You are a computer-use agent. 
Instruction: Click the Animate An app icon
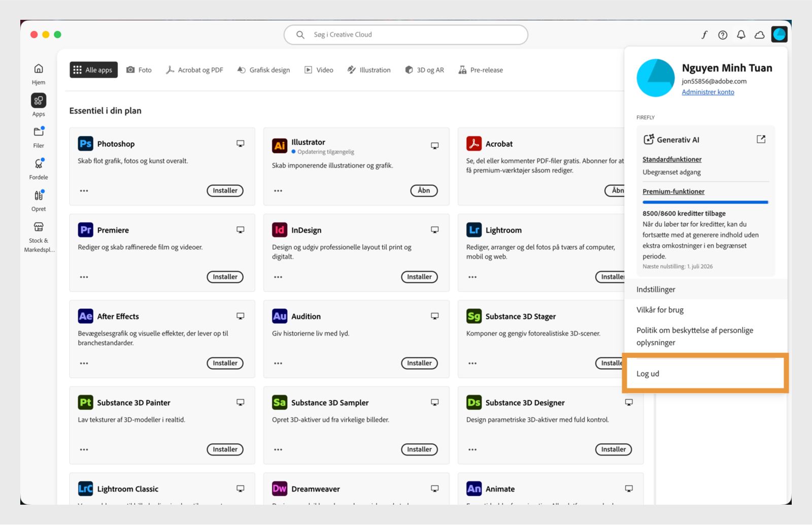(474, 489)
